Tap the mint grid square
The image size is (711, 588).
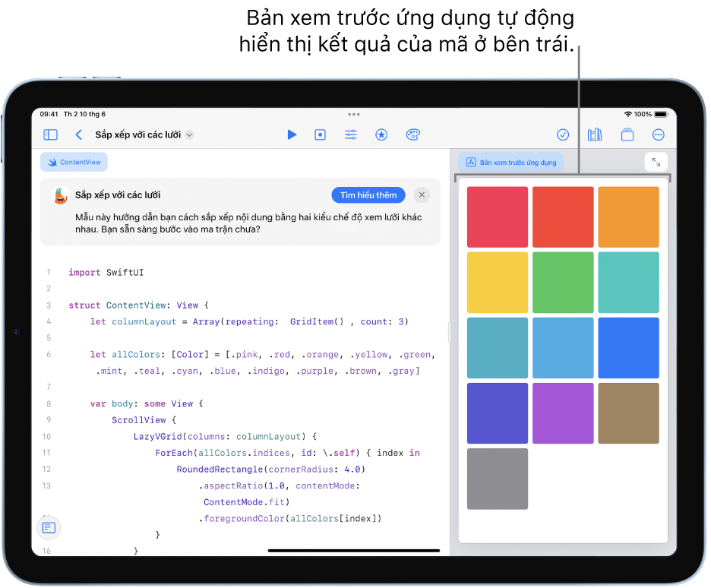point(628,283)
